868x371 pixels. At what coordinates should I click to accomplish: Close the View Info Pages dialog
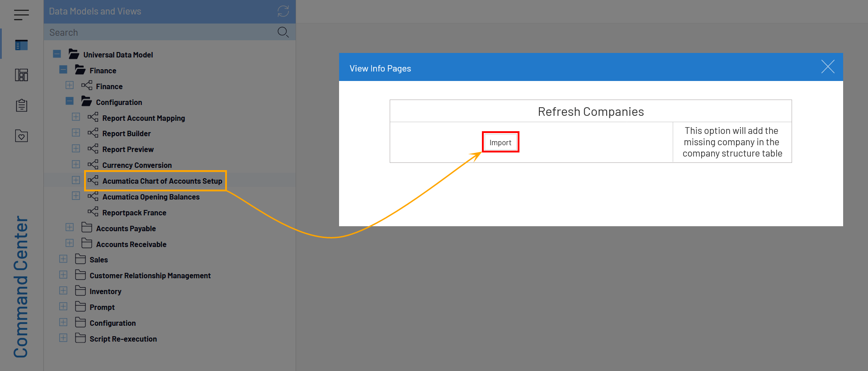[827, 67]
